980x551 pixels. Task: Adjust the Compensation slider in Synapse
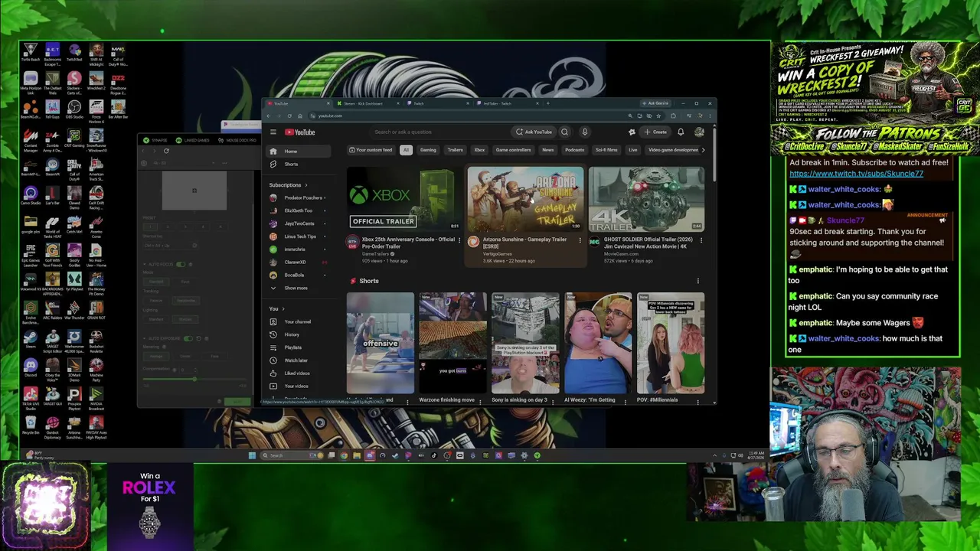194,380
